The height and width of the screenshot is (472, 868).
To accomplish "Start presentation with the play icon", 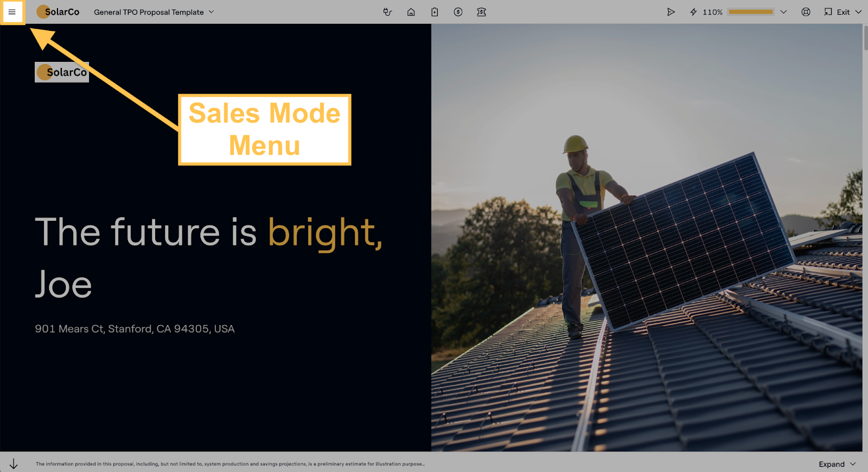I will 671,12.
